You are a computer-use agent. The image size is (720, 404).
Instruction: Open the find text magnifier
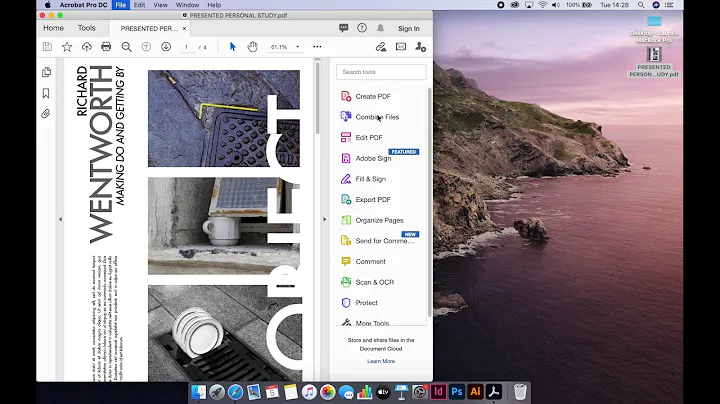coord(126,47)
